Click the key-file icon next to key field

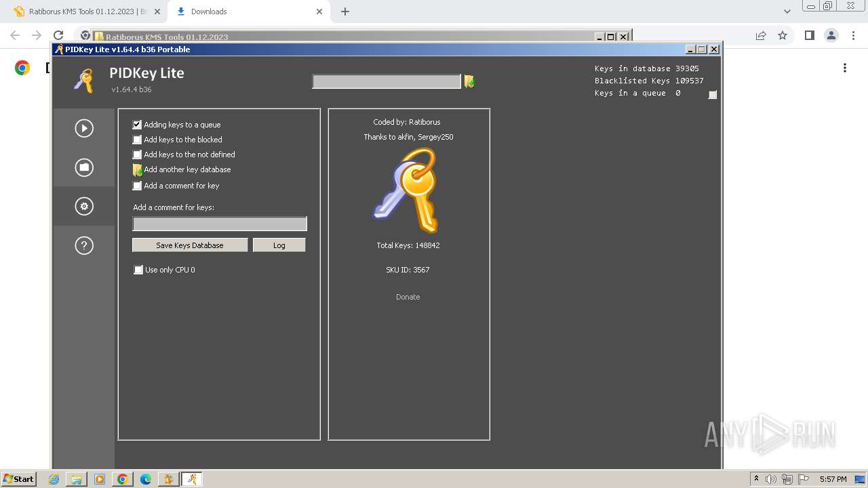click(x=469, y=81)
